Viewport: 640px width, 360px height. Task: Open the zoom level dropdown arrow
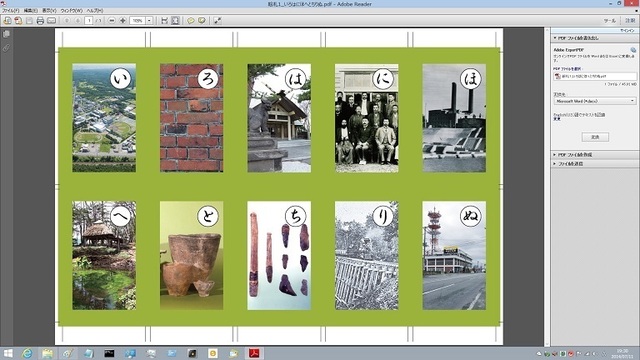149,20
